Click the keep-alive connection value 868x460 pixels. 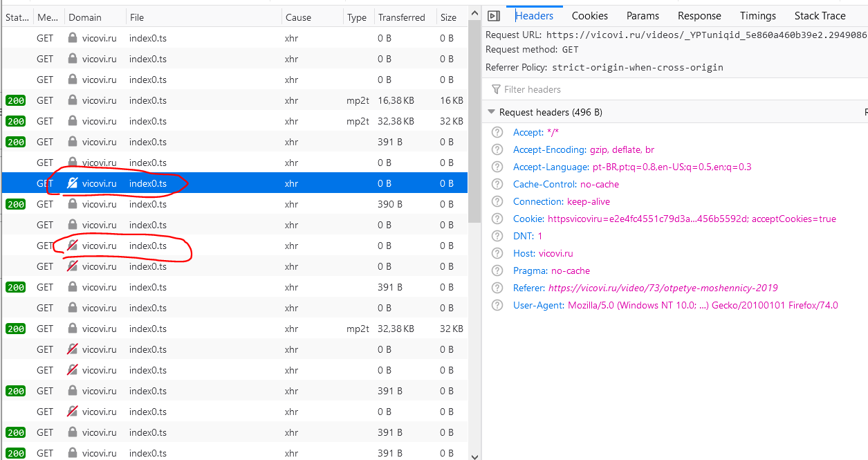[x=589, y=201]
